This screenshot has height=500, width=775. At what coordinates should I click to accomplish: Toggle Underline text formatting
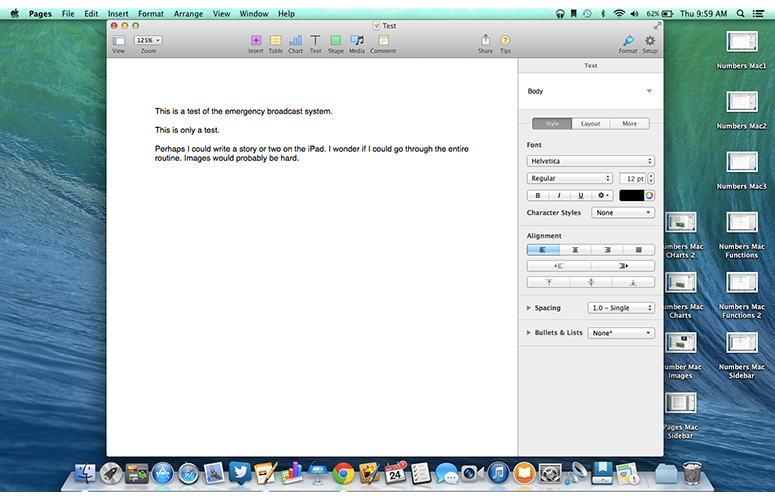[580, 196]
